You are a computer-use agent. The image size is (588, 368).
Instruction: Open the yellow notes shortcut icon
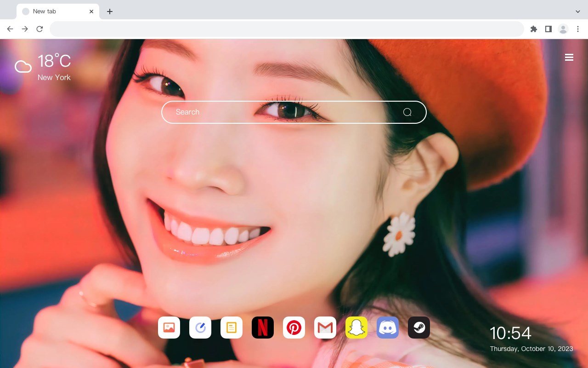click(232, 328)
